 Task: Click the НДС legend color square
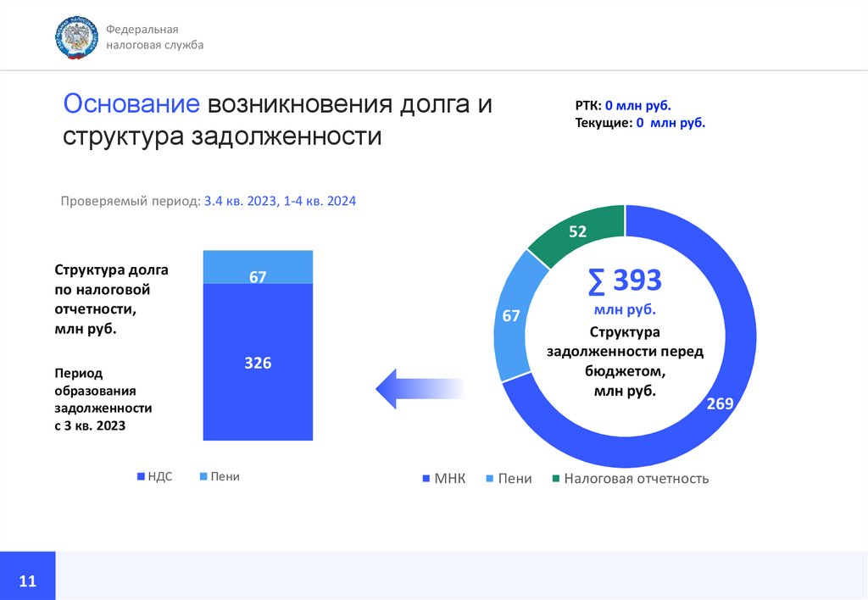[x=142, y=476]
